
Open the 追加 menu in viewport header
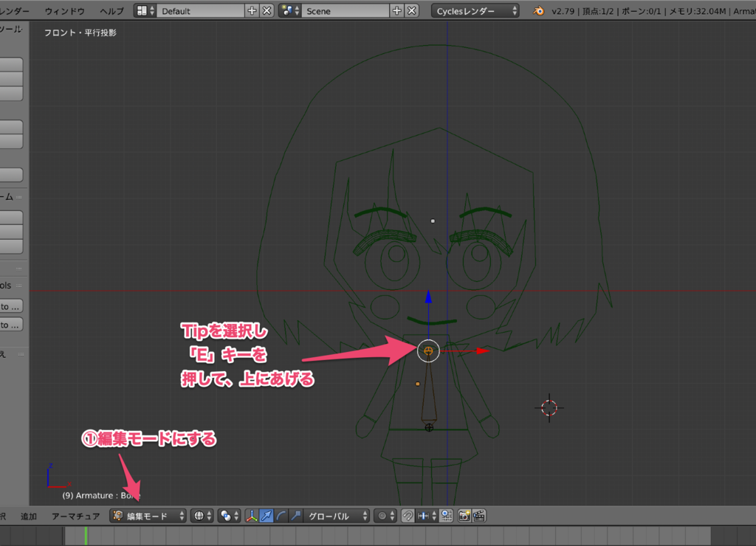[29, 516]
